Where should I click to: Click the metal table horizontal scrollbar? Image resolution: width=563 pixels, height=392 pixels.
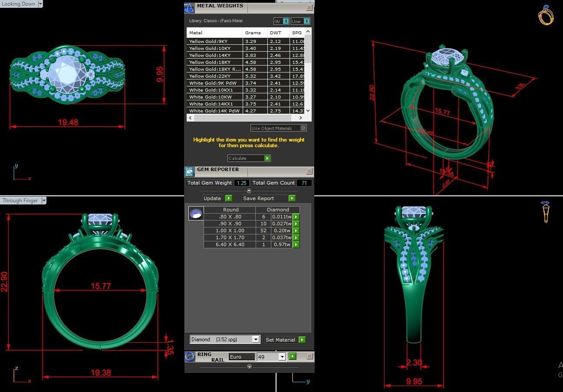(242, 118)
